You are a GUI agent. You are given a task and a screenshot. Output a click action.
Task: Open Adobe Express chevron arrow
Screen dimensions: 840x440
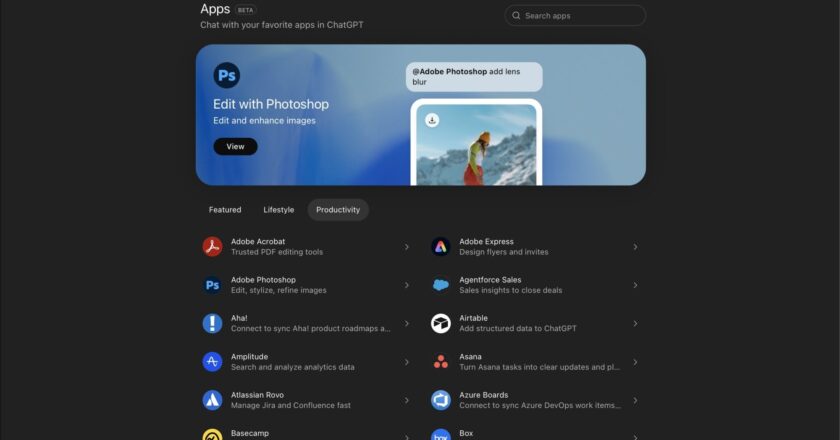click(x=635, y=247)
